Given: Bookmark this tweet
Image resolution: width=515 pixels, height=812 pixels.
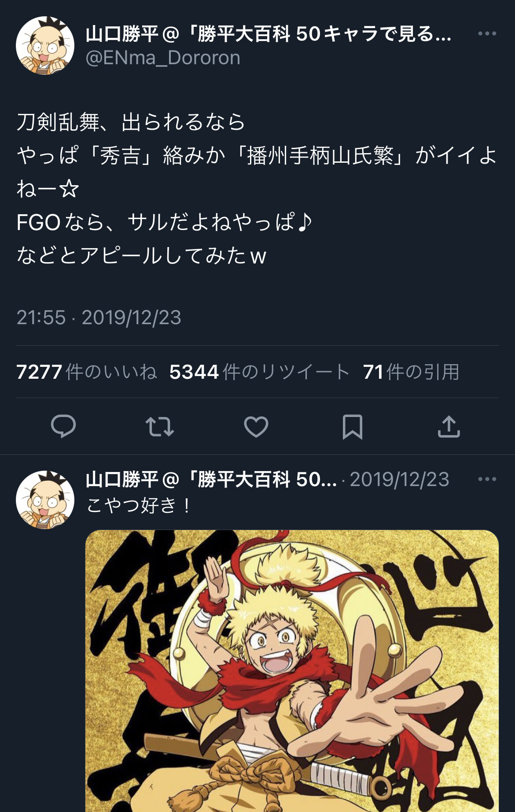Looking at the screenshot, I should pyautogui.click(x=353, y=427).
